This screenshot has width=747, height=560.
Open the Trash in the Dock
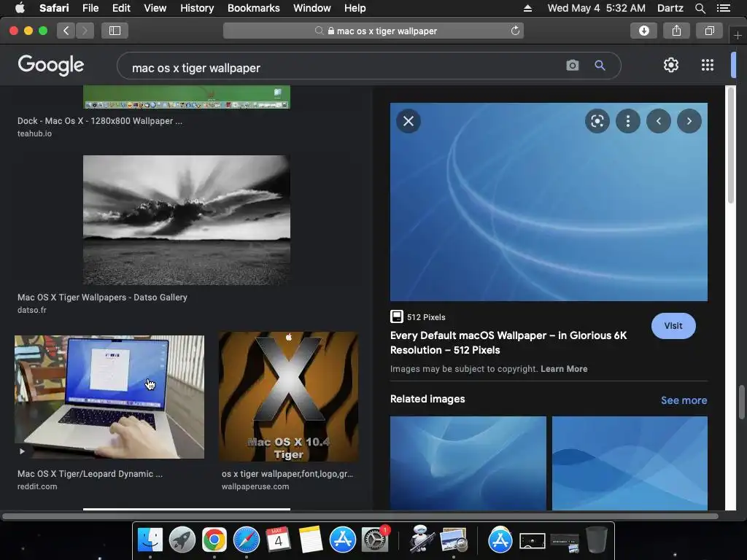[596, 540]
